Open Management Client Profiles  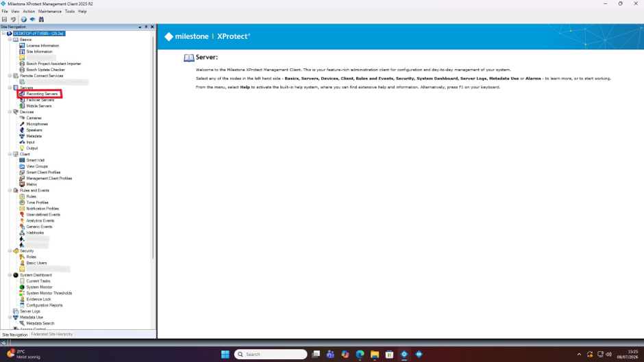pos(49,179)
